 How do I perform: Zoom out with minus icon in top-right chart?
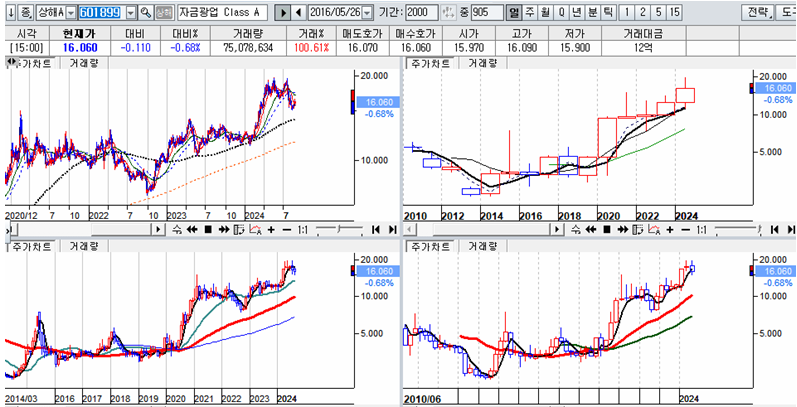pyautogui.click(x=683, y=230)
